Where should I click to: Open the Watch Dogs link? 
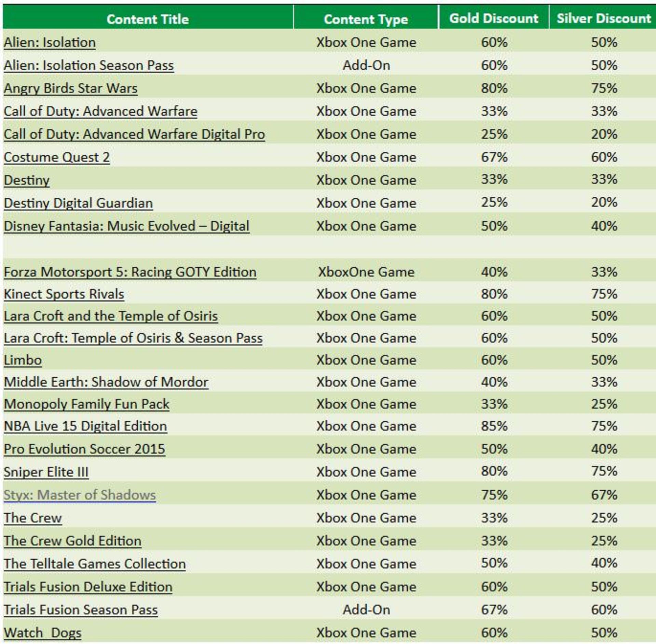pyautogui.click(x=43, y=633)
